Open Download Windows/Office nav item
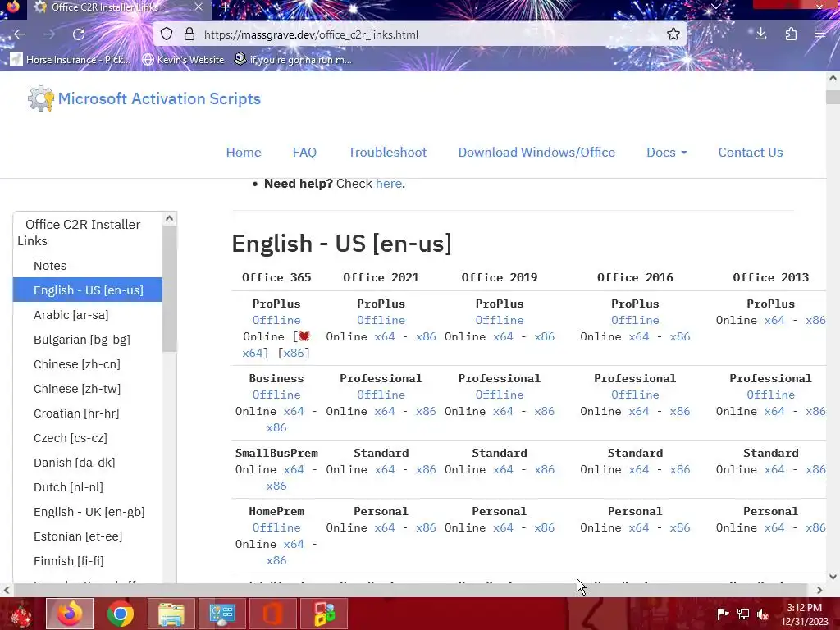Image resolution: width=840 pixels, height=630 pixels. click(536, 152)
